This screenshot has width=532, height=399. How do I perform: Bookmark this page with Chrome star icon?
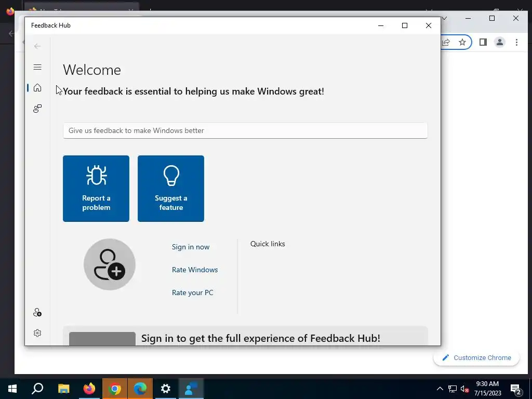[x=462, y=42]
